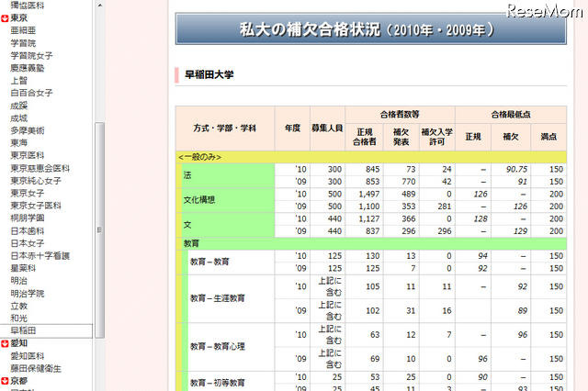Viewport: 588px width, 391px height.
Task: Click the 募集人員 column header
Action: [327, 128]
